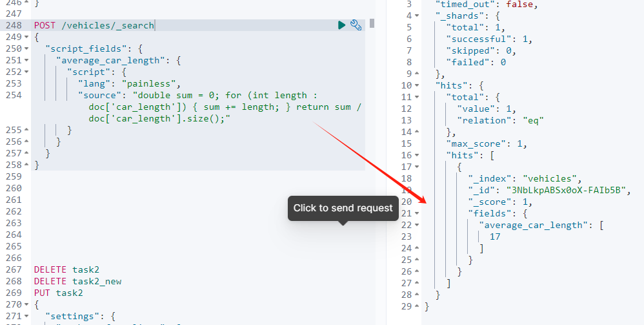
Task: Click the fold-end marker at response line 9
Action: (x=417, y=74)
